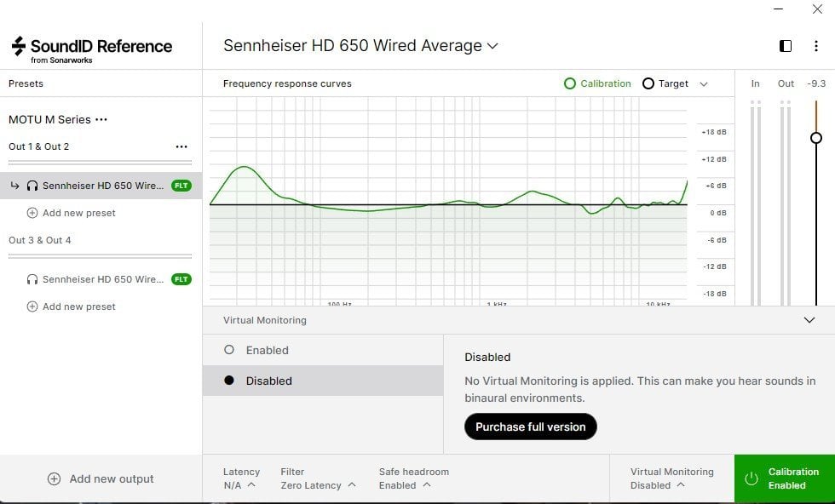Click the Out 1 & Out 2 label
Viewport: 835px width, 504px height.
coord(39,147)
